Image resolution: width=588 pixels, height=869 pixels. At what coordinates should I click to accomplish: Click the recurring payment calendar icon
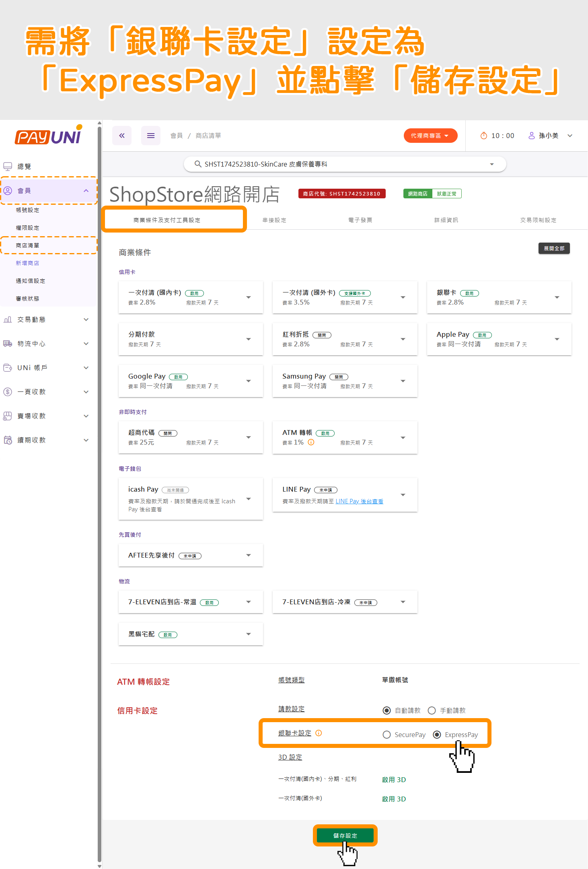[8, 440]
